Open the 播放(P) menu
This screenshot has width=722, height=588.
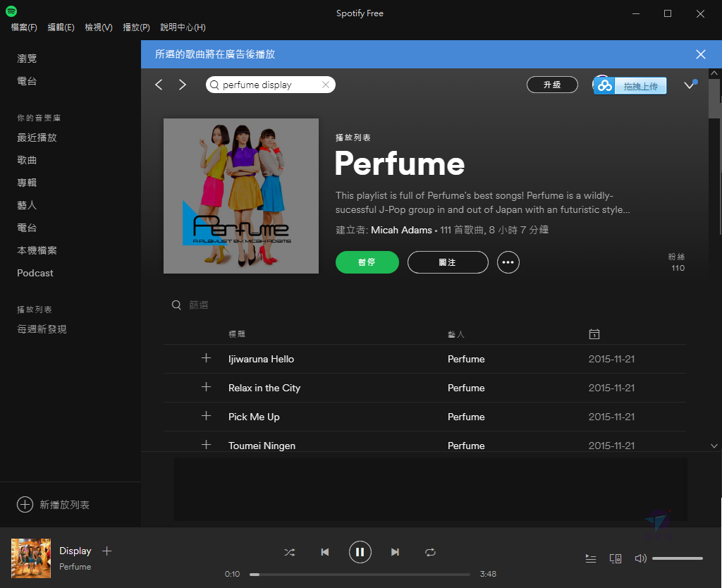click(136, 27)
